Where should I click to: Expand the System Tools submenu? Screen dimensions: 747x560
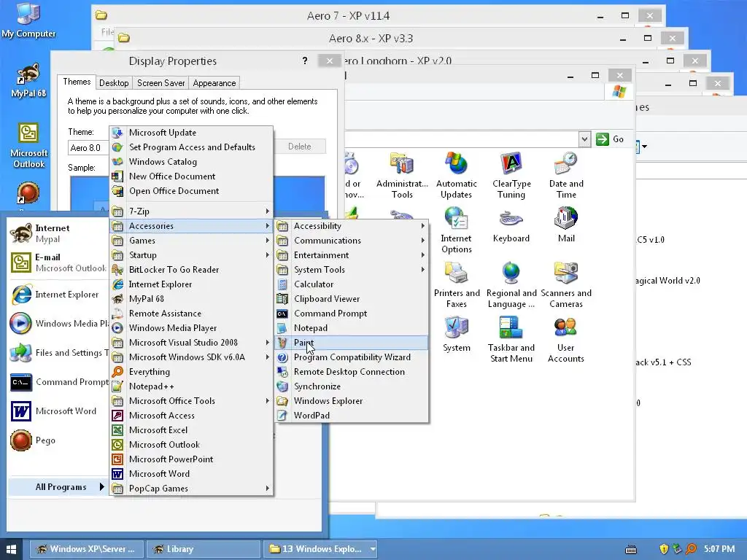352,270
